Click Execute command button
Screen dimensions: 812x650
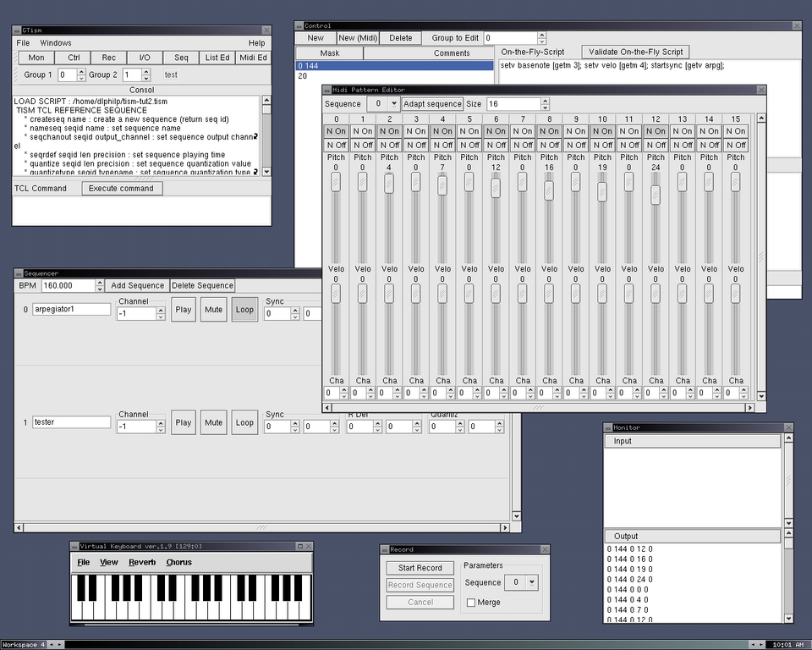tap(121, 188)
